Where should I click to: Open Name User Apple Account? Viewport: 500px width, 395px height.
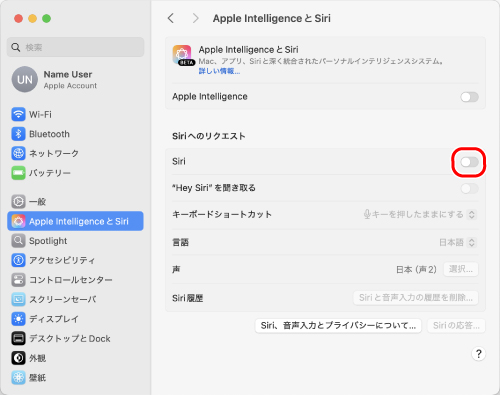75,79
